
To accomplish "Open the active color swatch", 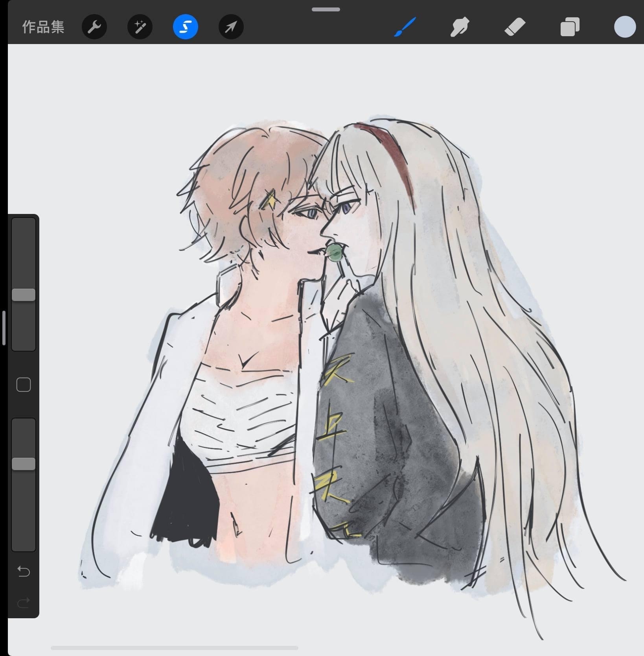I will (x=625, y=27).
